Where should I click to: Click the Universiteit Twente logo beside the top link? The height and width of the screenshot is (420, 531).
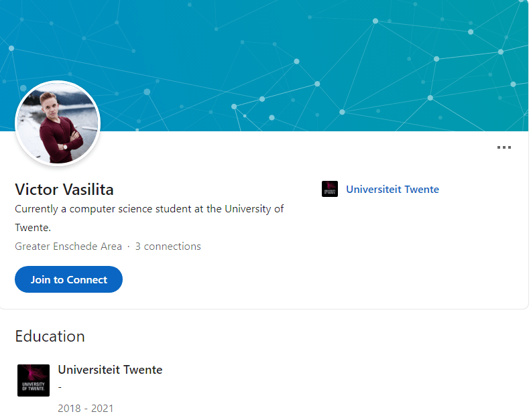pyautogui.click(x=330, y=189)
